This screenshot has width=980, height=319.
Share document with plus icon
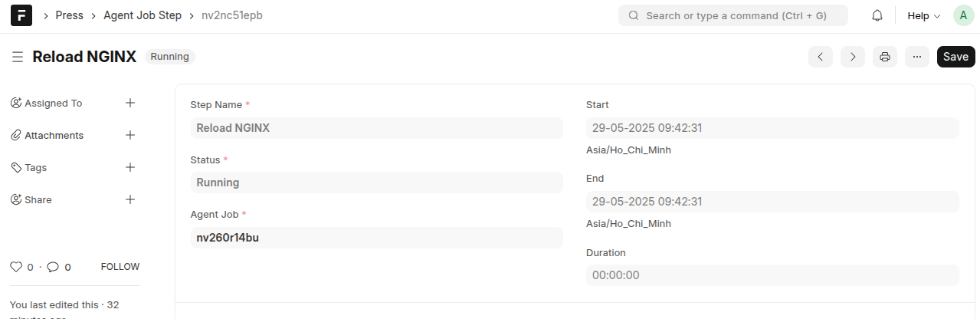(130, 199)
